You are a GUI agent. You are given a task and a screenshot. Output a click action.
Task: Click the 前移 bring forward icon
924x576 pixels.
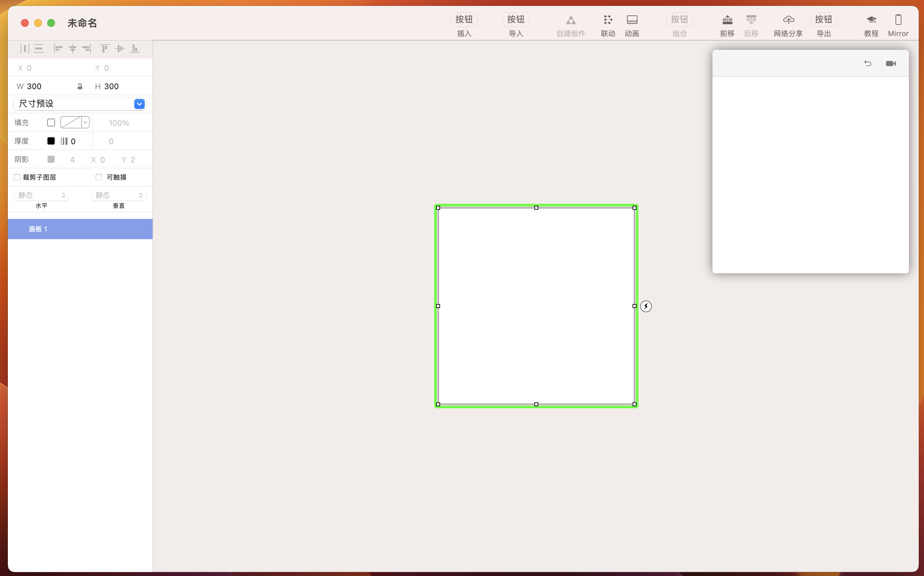(727, 20)
